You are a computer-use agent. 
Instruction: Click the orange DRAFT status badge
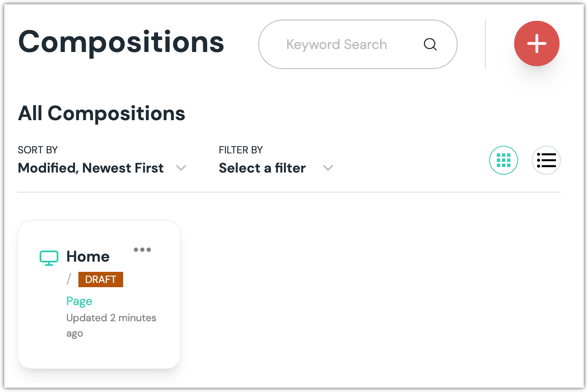[x=101, y=280]
